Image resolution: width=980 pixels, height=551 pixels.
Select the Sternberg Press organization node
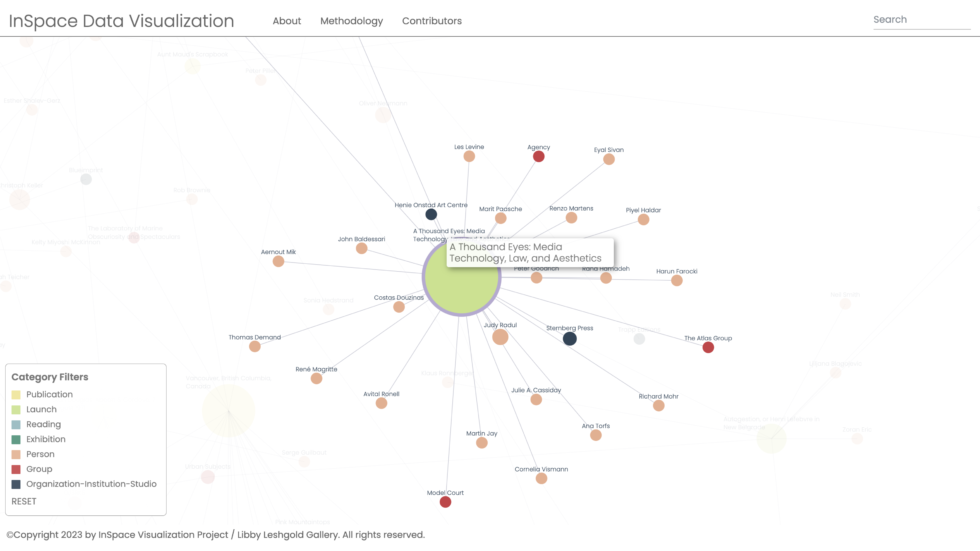click(570, 338)
